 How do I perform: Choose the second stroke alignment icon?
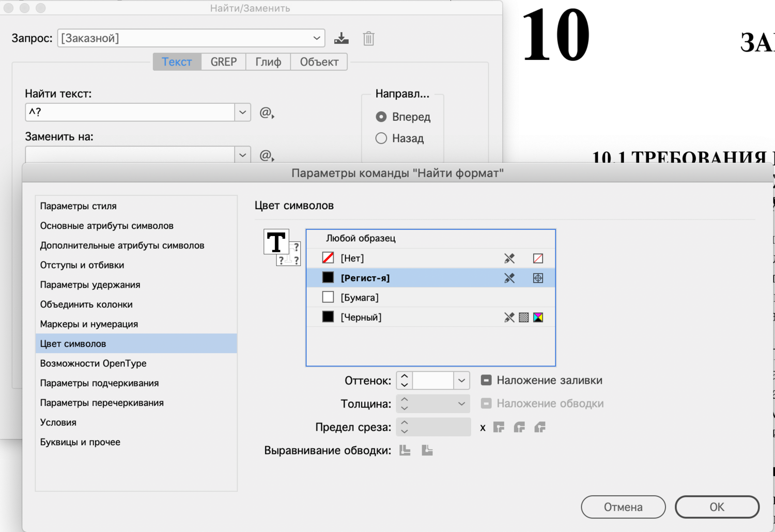click(x=427, y=450)
